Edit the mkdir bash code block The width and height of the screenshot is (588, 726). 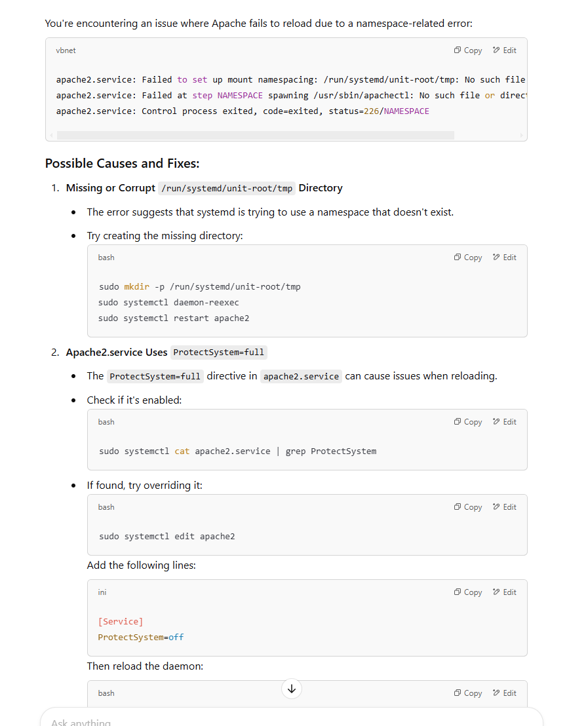(x=505, y=258)
